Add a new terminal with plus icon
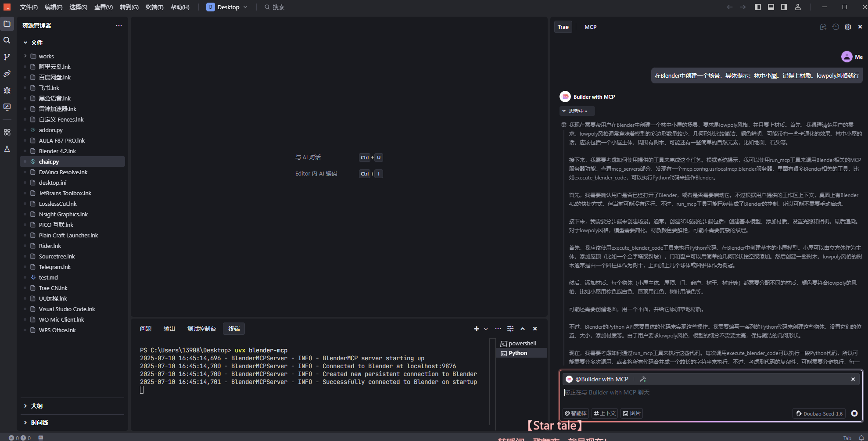Viewport: 868px width, 441px height. tap(476, 329)
